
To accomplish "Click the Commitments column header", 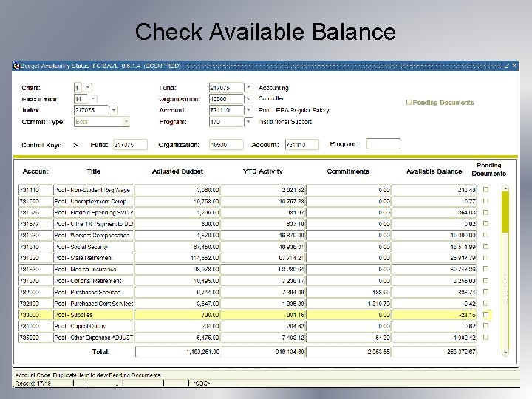I will (x=348, y=171).
